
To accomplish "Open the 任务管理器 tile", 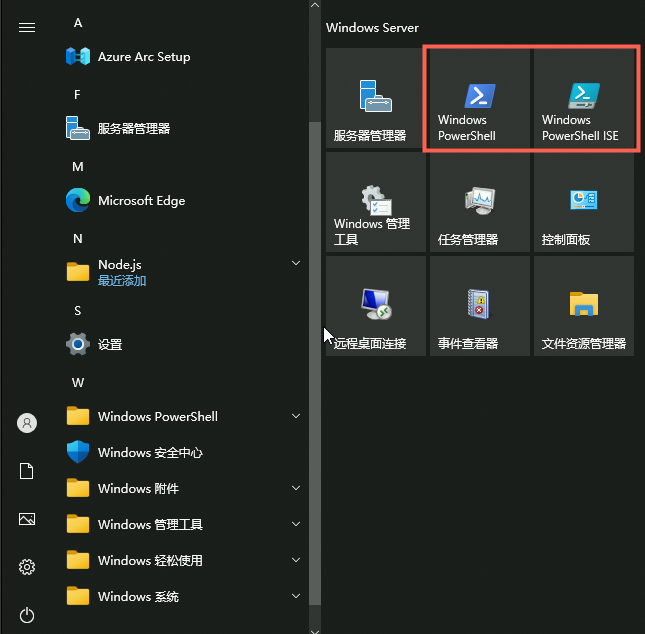I will click(x=480, y=202).
